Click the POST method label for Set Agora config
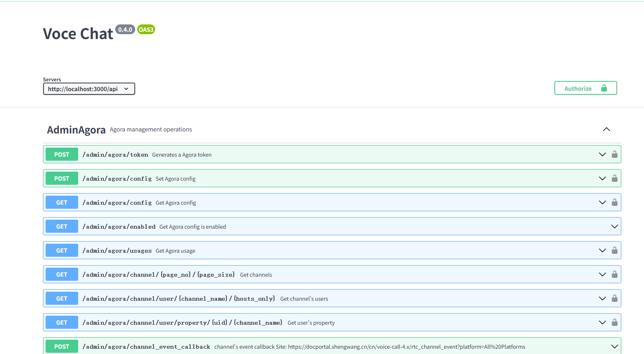 pos(62,178)
